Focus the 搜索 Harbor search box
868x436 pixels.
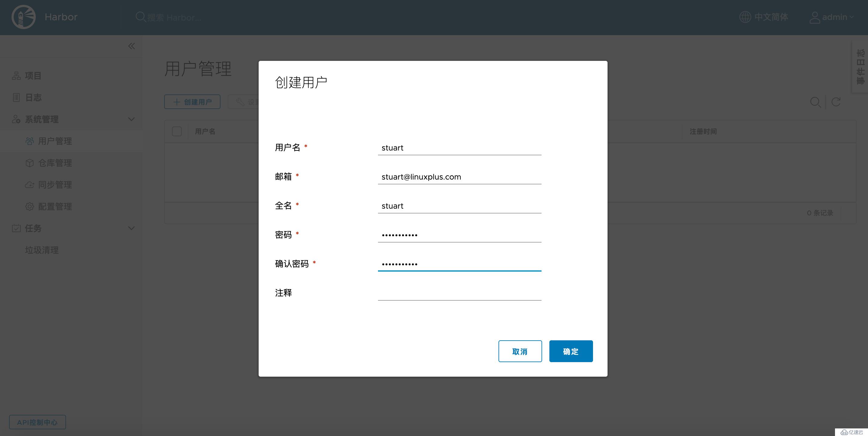(174, 17)
